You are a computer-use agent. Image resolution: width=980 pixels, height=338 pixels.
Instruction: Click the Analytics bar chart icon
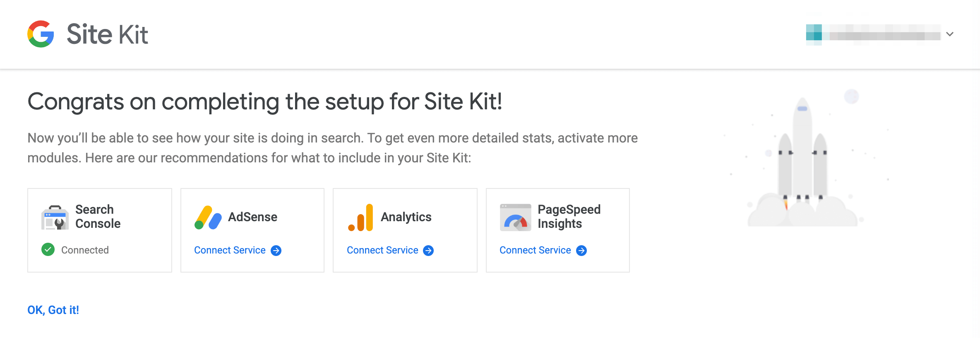tap(361, 217)
